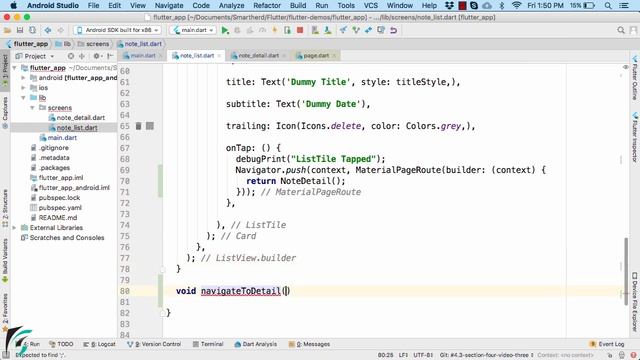Click the delete gutter icon on line 65
The image size is (640, 360).
tap(138, 126)
